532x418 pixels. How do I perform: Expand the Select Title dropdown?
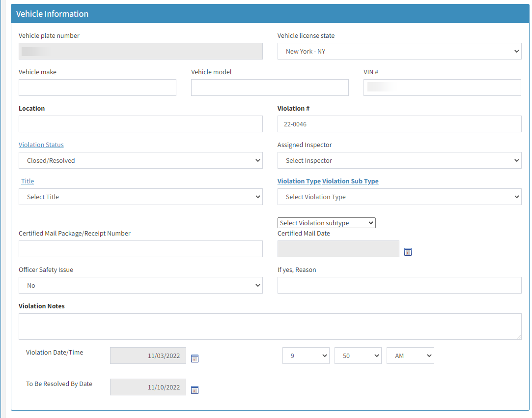click(140, 197)
